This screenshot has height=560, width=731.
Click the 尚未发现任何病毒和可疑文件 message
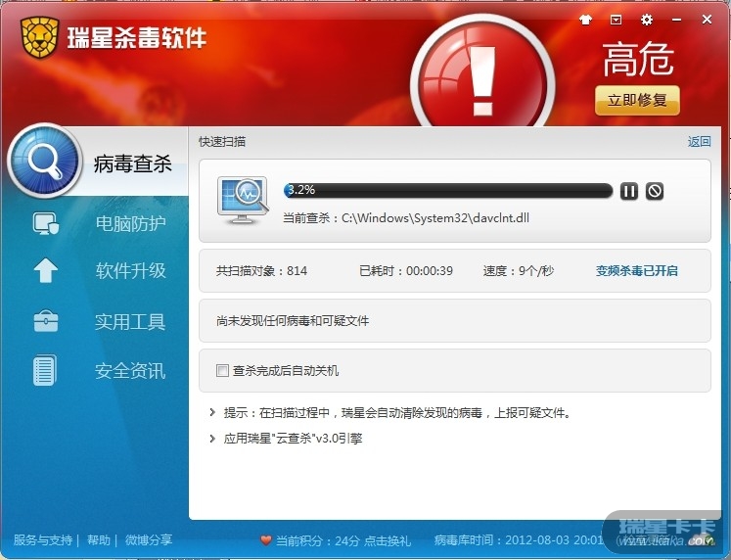coord(293,321)
